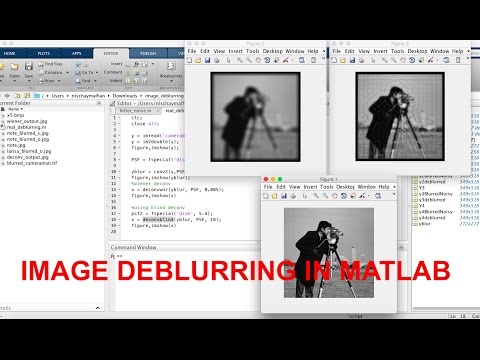The height and width of the screenshot is (360, 480).
Task: Select variable yblur in Workspace
Action: click(x=425, y=224)
